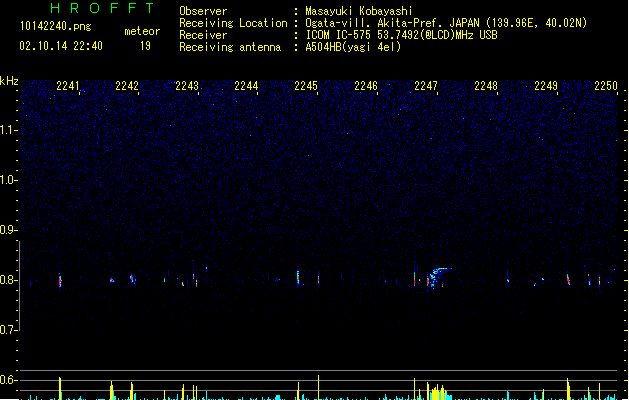Click the antenna value A504HB(yagi 4el)

pos(353,47)
